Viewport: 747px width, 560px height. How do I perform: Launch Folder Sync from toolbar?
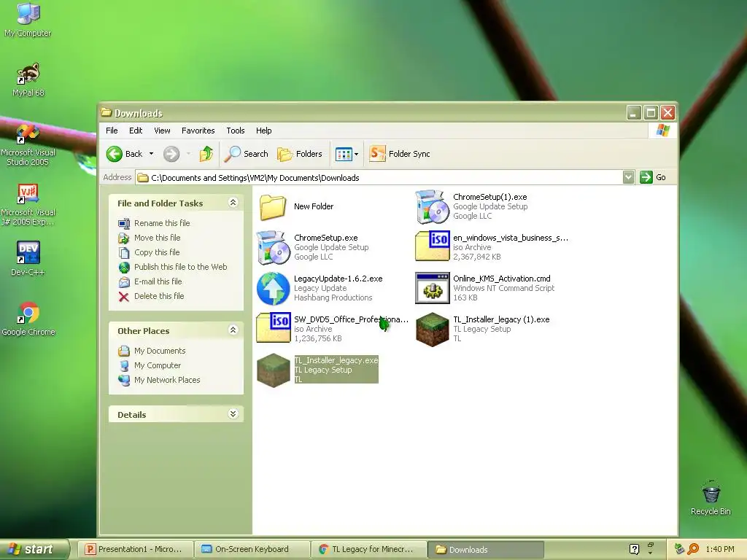(x=400, y=154)
